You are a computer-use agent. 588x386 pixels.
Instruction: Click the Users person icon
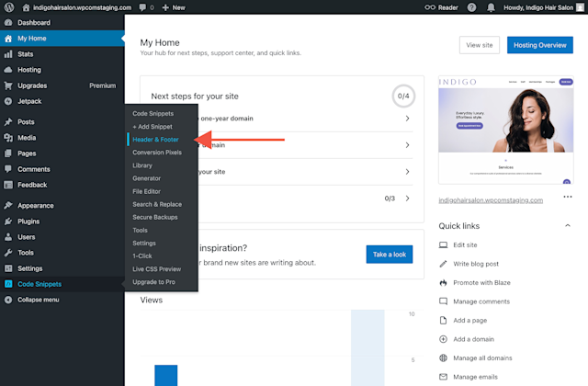(8, 237)
